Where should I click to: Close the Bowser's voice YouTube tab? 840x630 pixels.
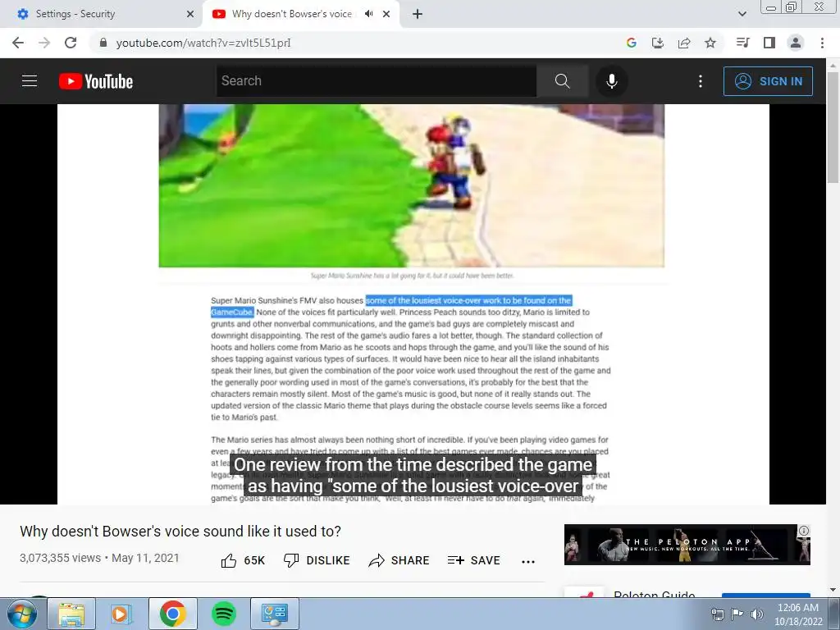tap(386, 14)
